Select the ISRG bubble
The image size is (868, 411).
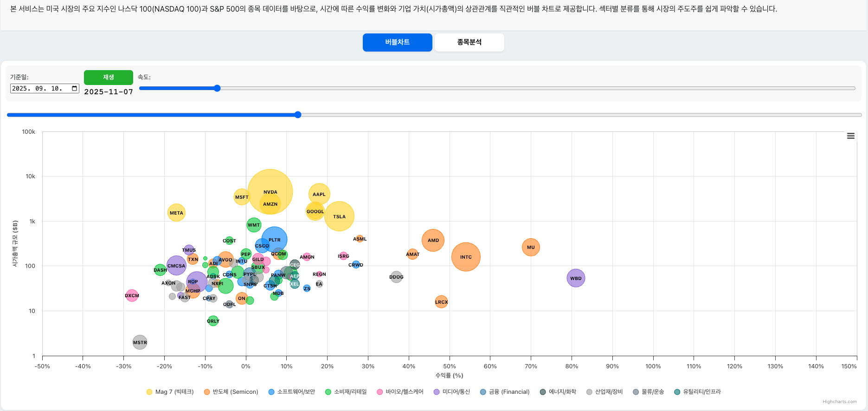point(343,256)
